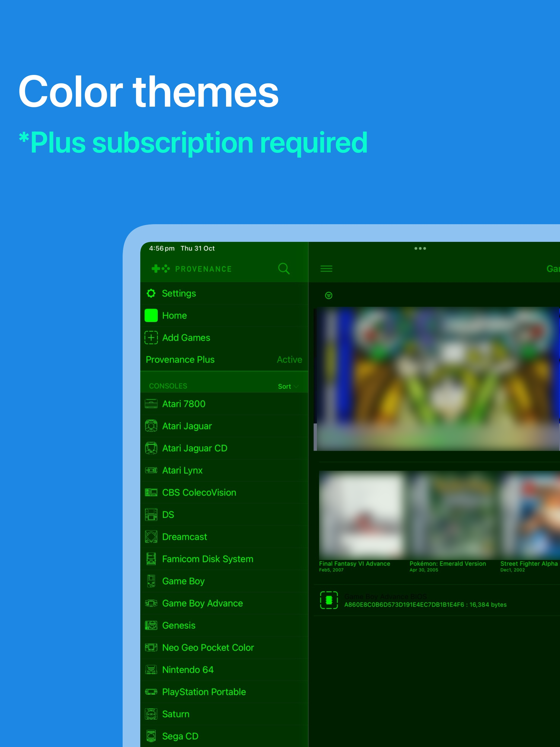Click the Provenance logo header
The image size is (560, 747).
(x=192, y=269)
